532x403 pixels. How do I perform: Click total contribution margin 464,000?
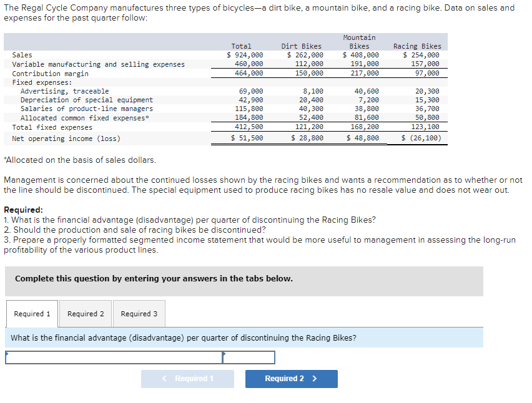coord(249,73)
